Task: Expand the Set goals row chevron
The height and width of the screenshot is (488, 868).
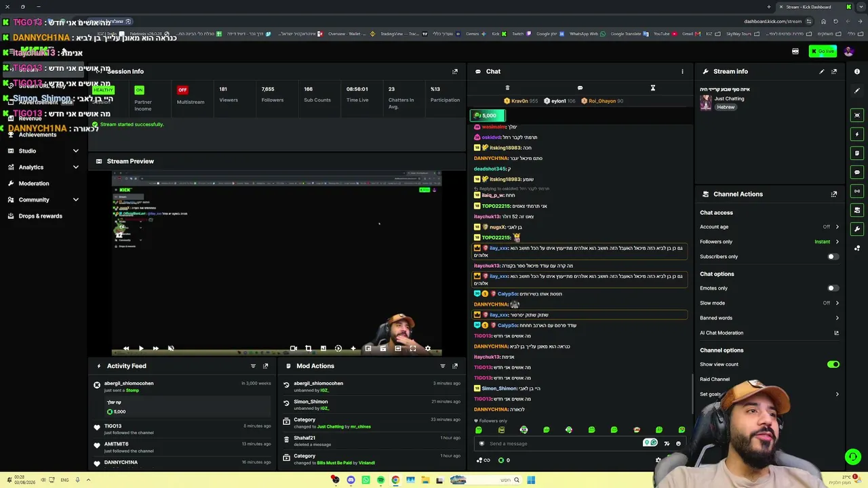Action: tap(837, 394)
